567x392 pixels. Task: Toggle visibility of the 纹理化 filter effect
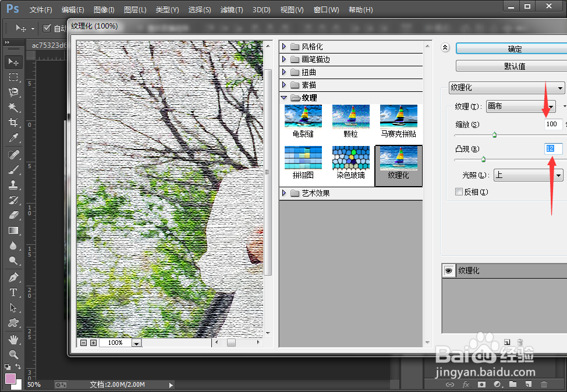click(x=448, y=270)
